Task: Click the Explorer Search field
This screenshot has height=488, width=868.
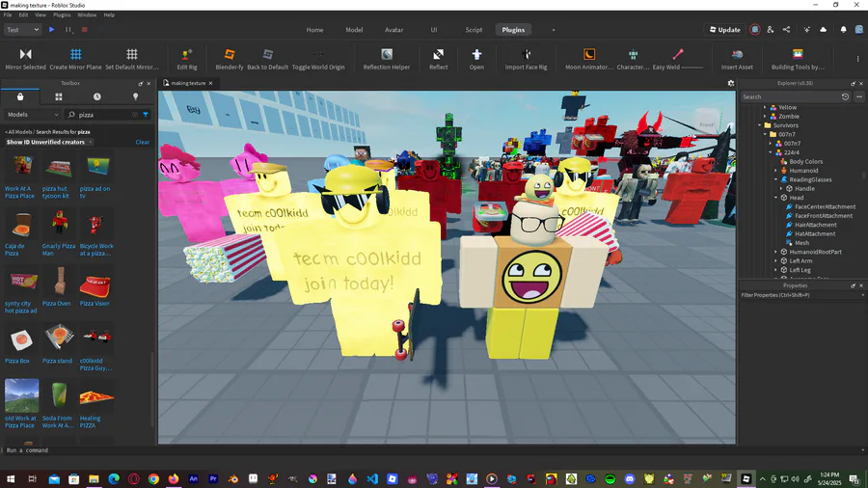Action: click(x=790, y=96)
